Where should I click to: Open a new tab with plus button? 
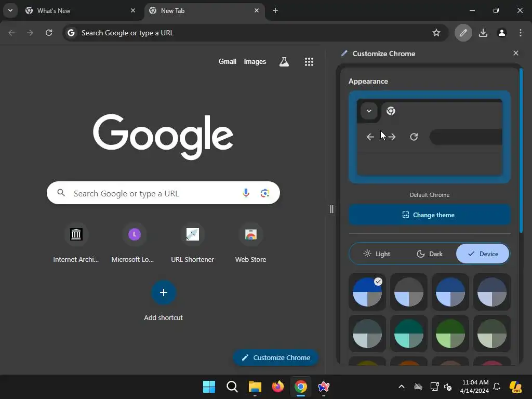click(x=275, y=10)
